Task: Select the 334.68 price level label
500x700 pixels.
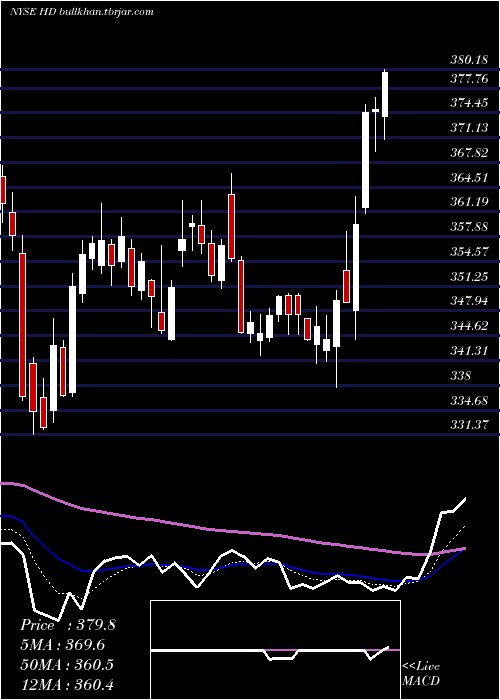Action: 469,400
